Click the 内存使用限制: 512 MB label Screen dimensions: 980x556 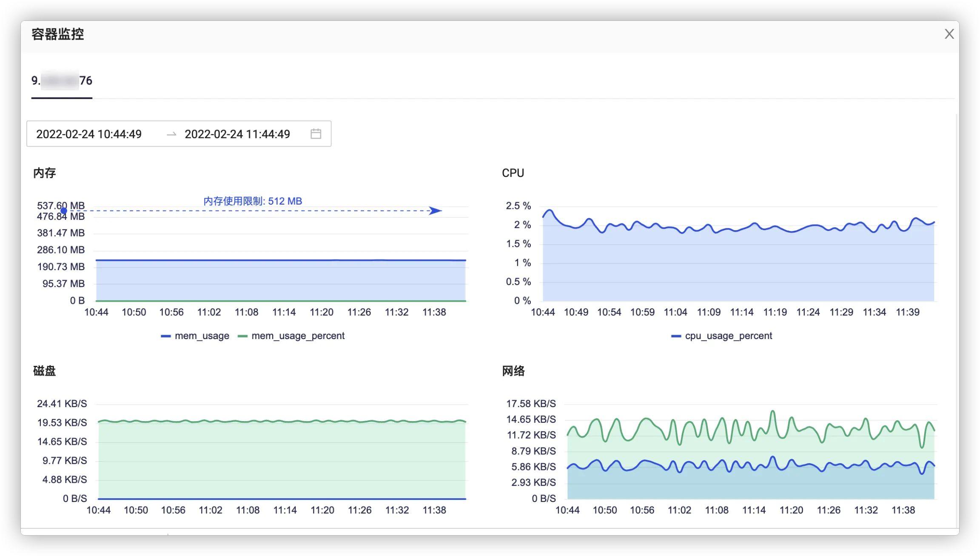click(x=253, y=201)
